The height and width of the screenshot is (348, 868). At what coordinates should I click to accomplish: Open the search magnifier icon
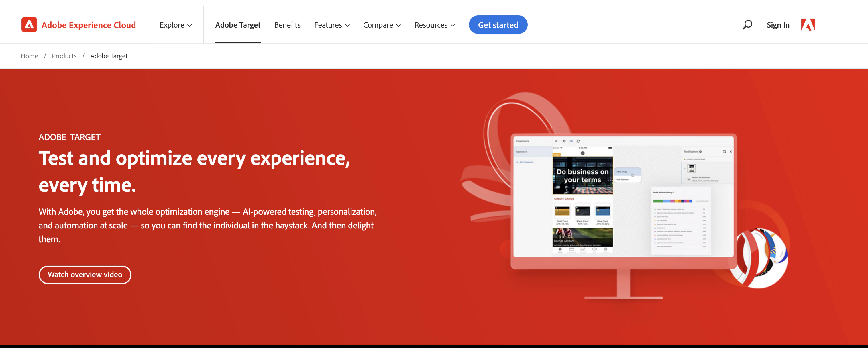point(747,25)
